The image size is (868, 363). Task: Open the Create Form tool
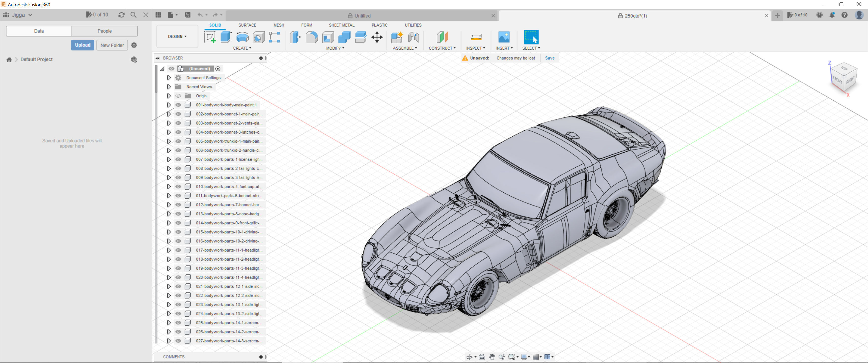point(275,37)
